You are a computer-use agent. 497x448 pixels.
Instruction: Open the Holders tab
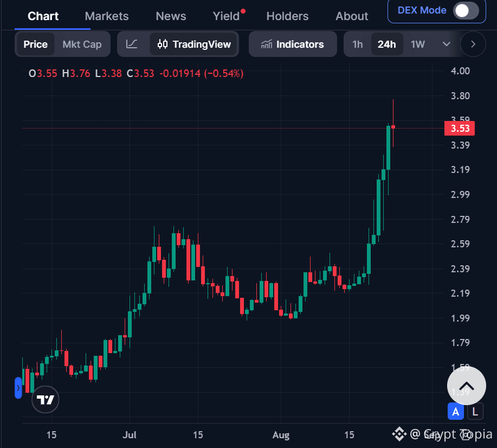click(x=287, y=16)
